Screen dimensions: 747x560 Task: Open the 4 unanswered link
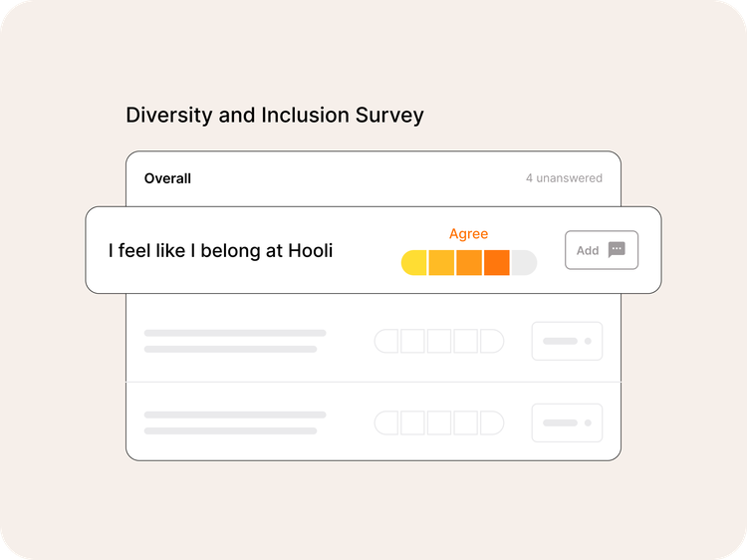coord(564,178)
